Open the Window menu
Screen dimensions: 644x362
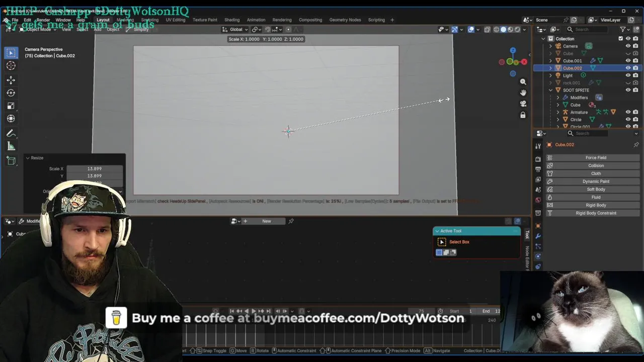[x=63, y=20]
